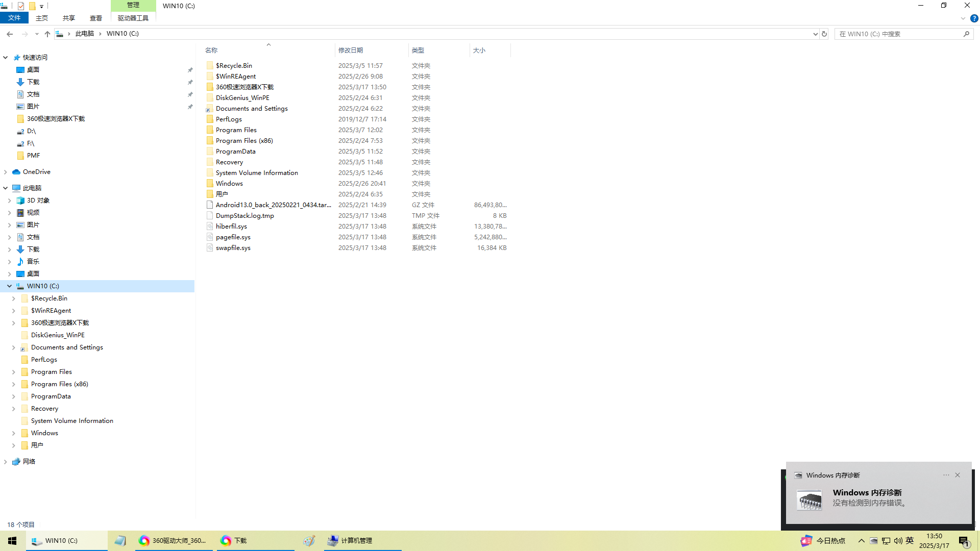
Task: Open the 文件 menu tab
Action: pos(14,18)
